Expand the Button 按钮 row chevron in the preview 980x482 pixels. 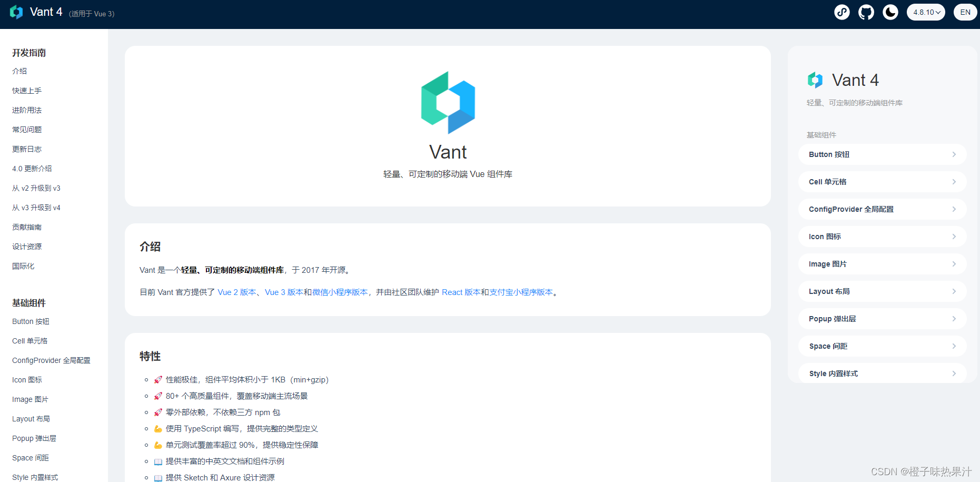click(954, 154)
